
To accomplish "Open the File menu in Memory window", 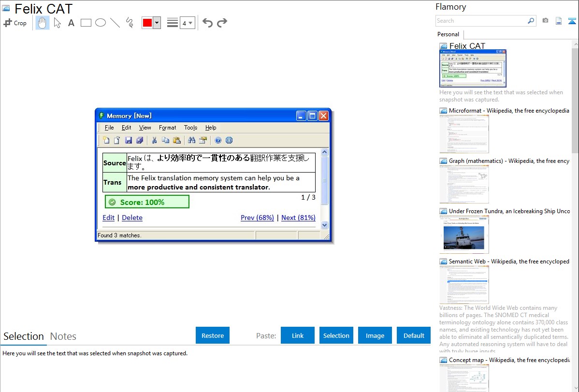I will tap(109, 128).
